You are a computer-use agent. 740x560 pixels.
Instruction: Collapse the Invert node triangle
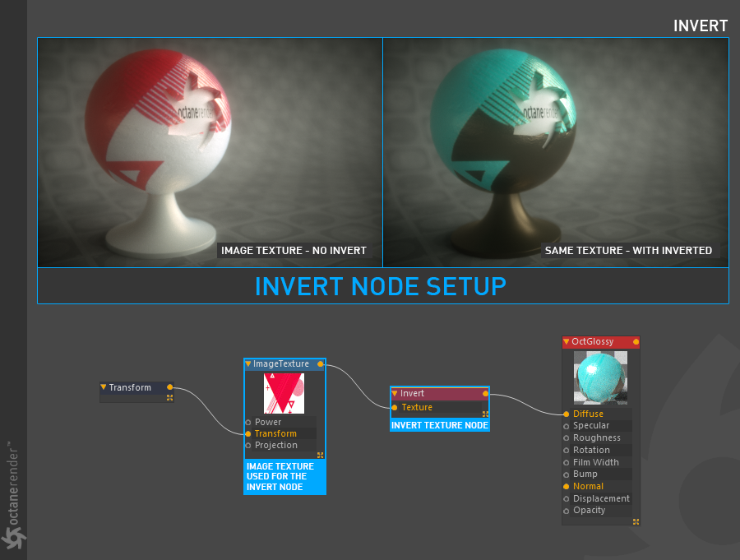(395, 394)
